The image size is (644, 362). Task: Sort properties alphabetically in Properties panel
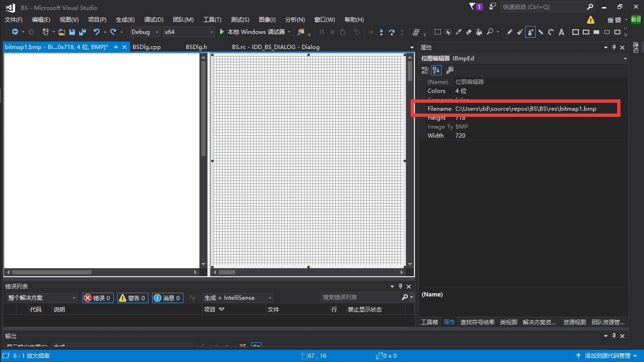[x=436, y=70]
